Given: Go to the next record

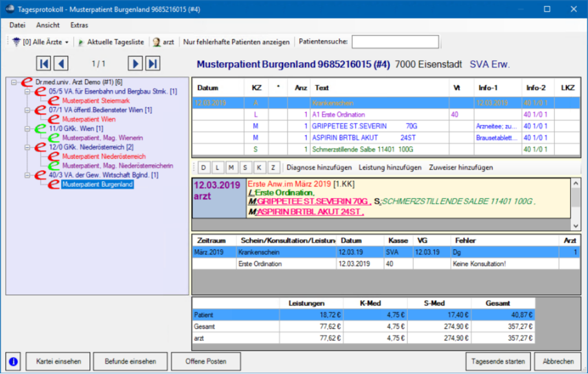Looking at the screenshot, I should [x=135, y=63].
